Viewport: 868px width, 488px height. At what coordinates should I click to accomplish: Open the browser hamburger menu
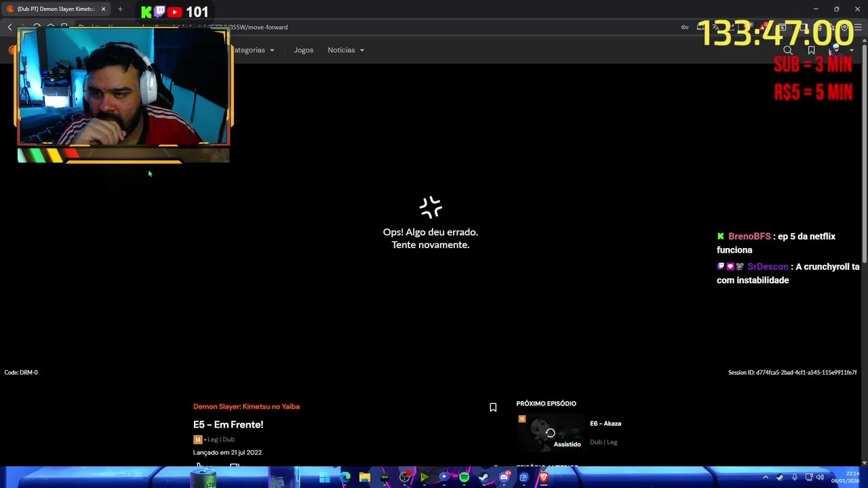tap(858, 27)
